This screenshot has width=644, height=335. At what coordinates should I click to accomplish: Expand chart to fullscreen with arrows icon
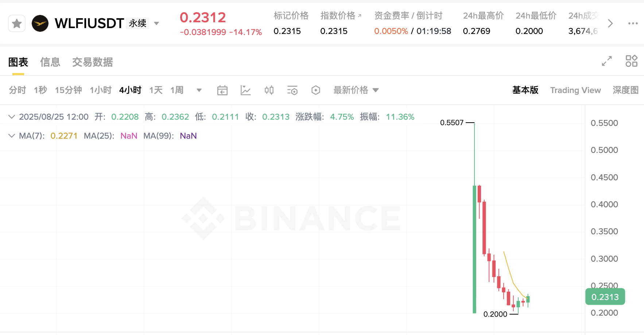[606, 61]
